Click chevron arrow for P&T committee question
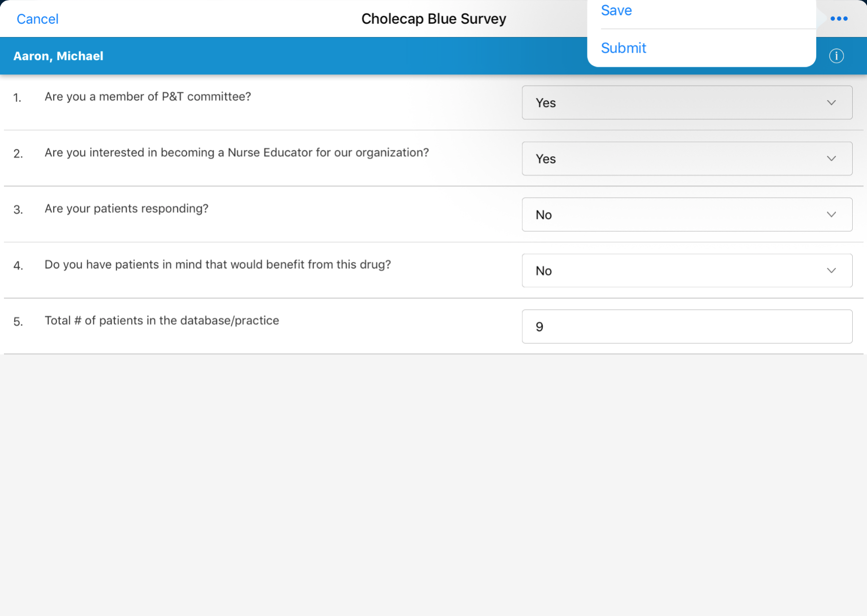This screenshot has width=867, height=616. 831,103
